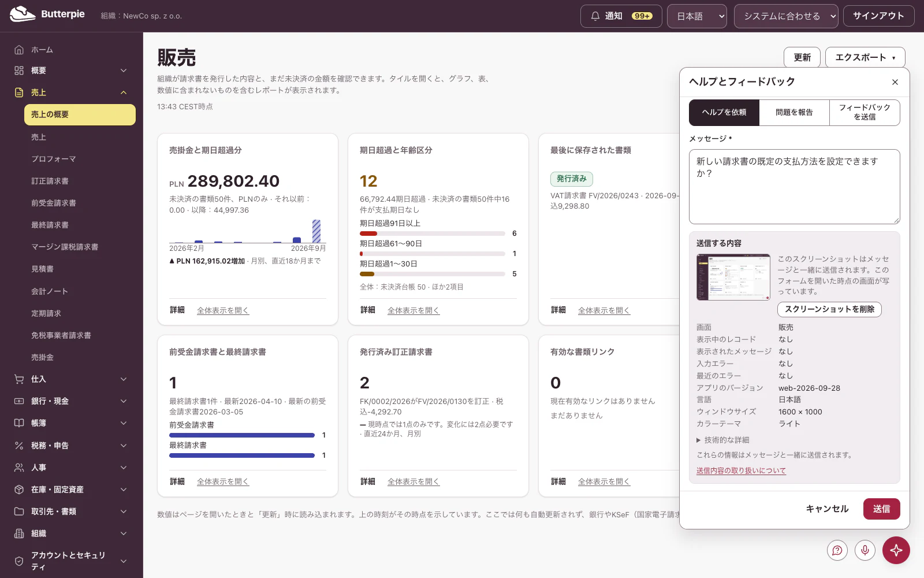The width and height of the screenshot is (924, 578).
Task: Expand the 仕入 section chevron
Action: (124, 379)
